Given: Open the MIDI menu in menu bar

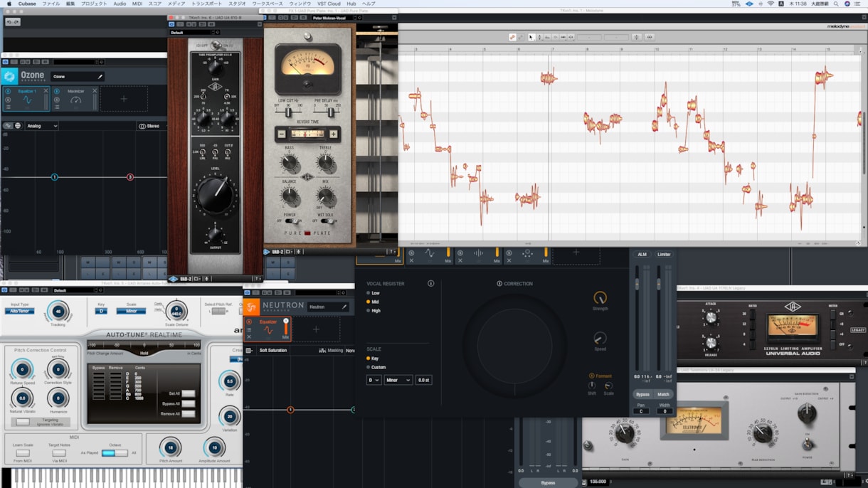Looking at the screenshot, I should click(x=137, y=4).
